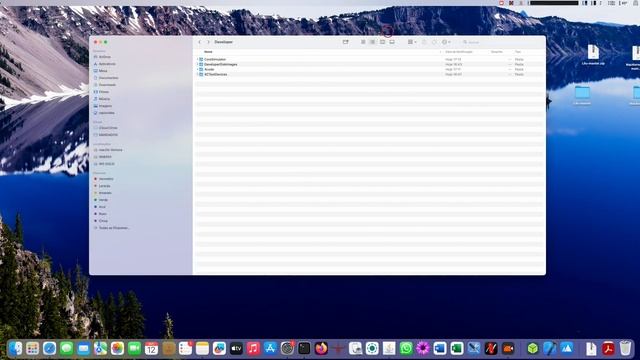Switch Finder to gallery view

pos(392,42)
